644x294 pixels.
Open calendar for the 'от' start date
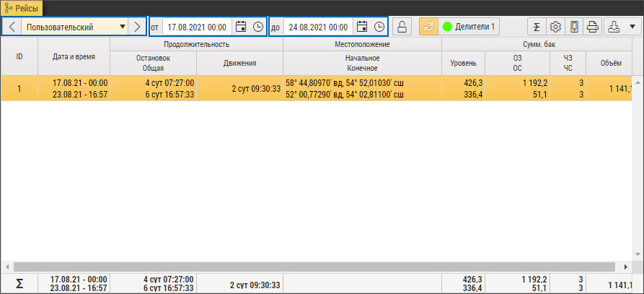point(241,27)
